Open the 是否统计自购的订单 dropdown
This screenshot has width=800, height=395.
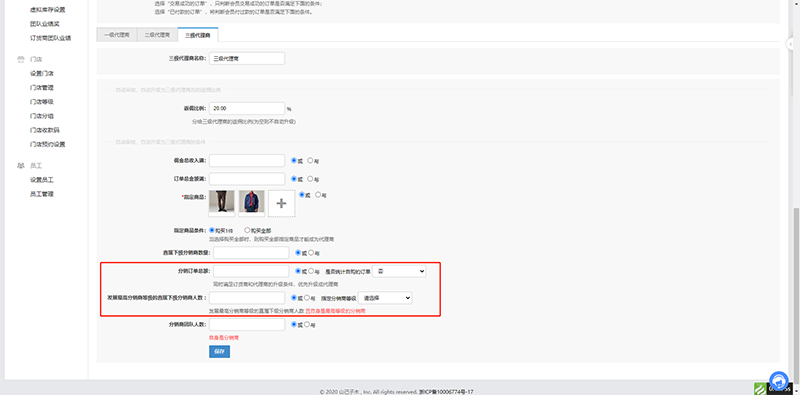[399, 271]
